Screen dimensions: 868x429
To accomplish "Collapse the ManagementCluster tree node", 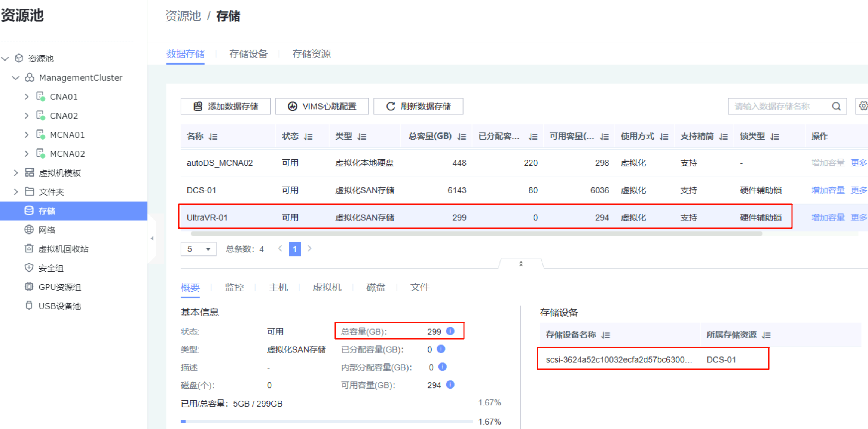I will pyautogui.click(x=16, y=78).
